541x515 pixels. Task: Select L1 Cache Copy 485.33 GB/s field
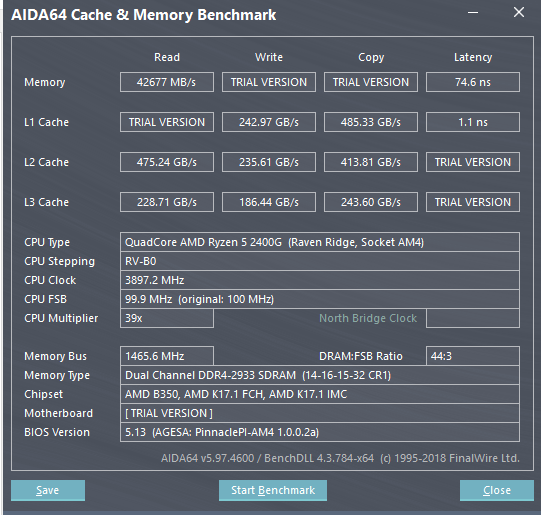click(x=371, y=122)
